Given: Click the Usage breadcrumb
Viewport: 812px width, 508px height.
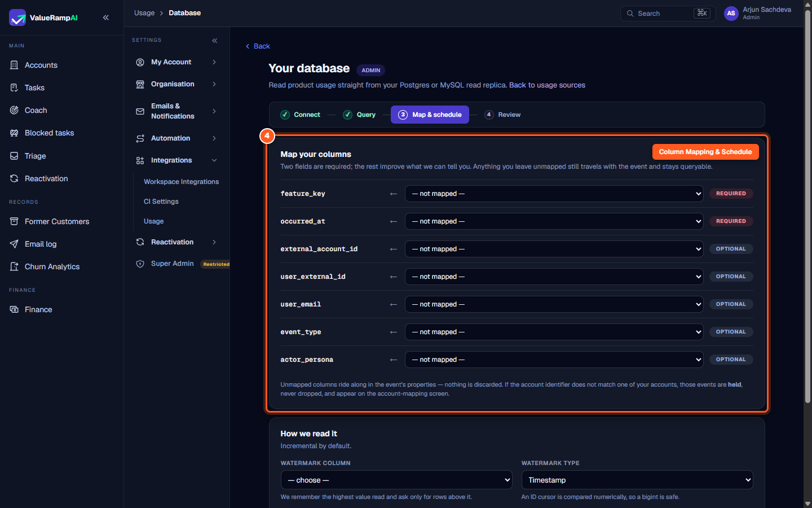Looking at the screenshot, I should click(x=144, y=13).
